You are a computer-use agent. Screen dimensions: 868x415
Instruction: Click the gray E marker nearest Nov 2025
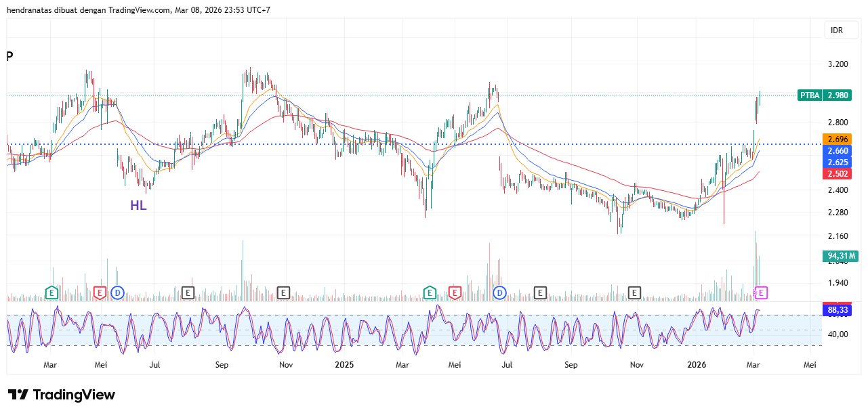point(634,292)
